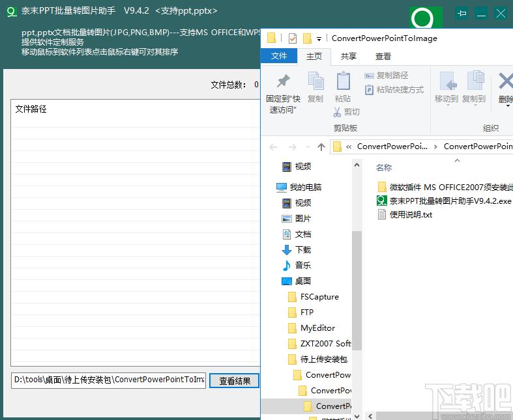The height and width of the screenshot is (420, 513).
Task: Select the 微软插件 MS OFFICE2007 folder
Action: [445, 188]
